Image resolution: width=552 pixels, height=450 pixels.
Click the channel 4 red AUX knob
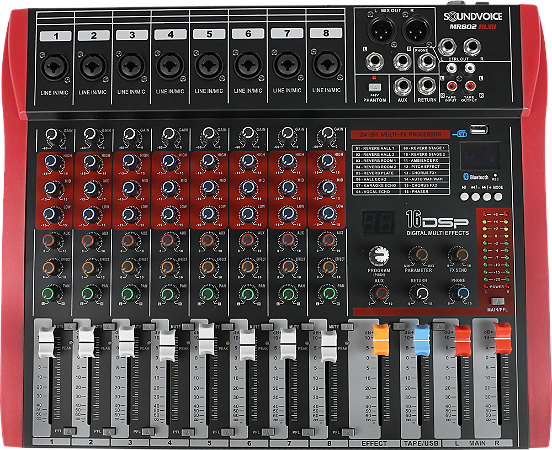168,240
